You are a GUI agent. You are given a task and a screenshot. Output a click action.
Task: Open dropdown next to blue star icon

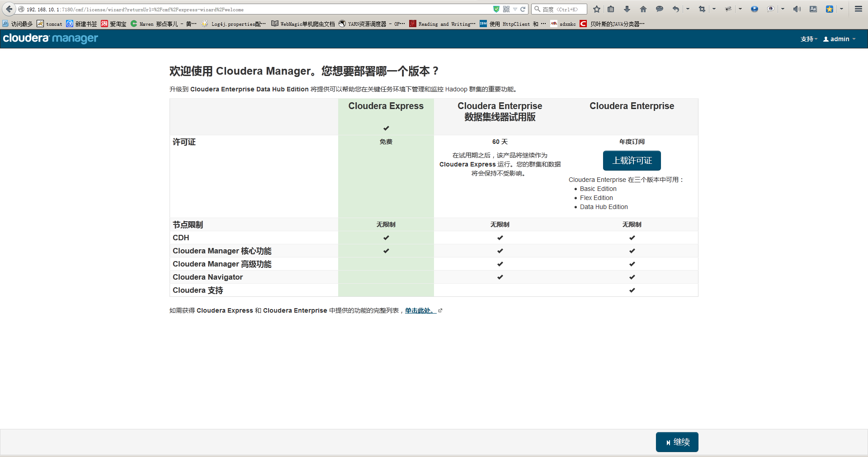point(841,9)
